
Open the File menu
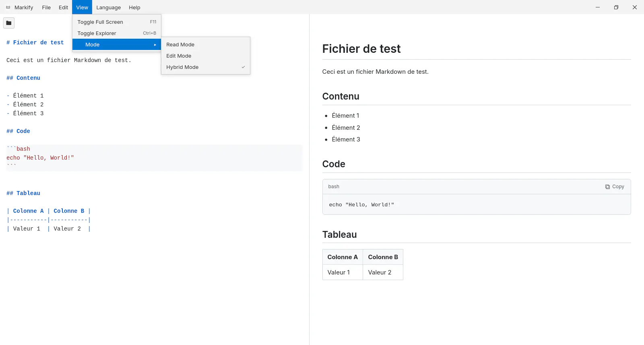click(x=46, y=7)
